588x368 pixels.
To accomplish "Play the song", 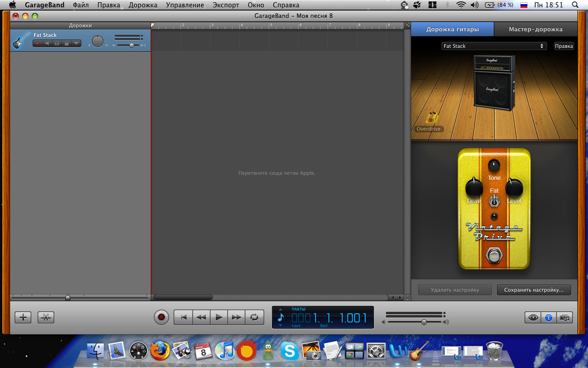I will (x=219, y=317).
